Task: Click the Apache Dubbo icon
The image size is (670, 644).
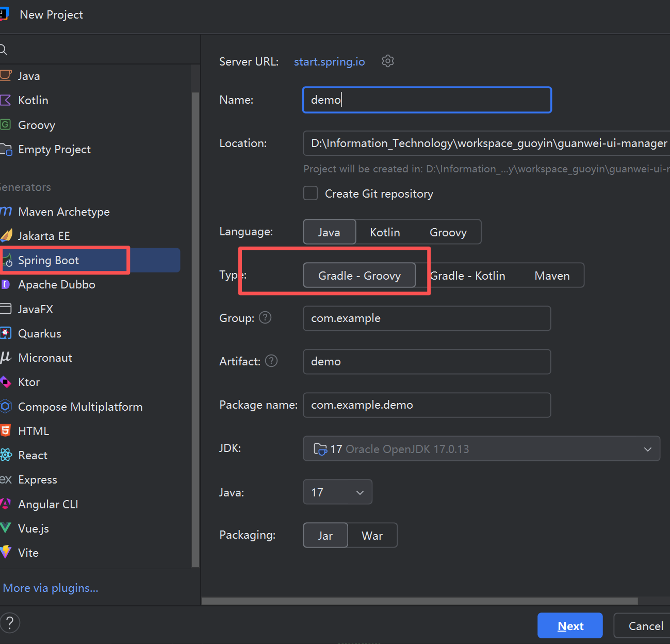Action: 6,284
